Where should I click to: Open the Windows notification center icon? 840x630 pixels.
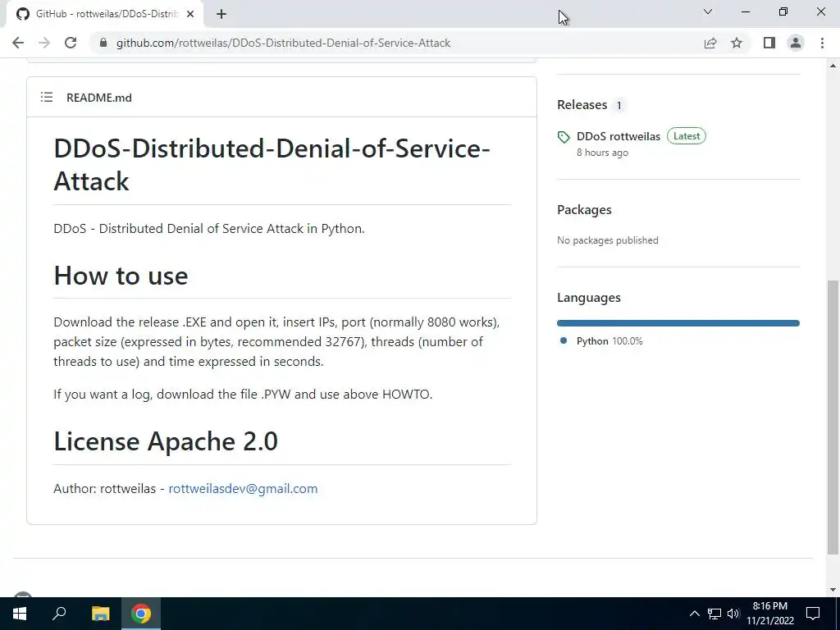pos(813,614)
